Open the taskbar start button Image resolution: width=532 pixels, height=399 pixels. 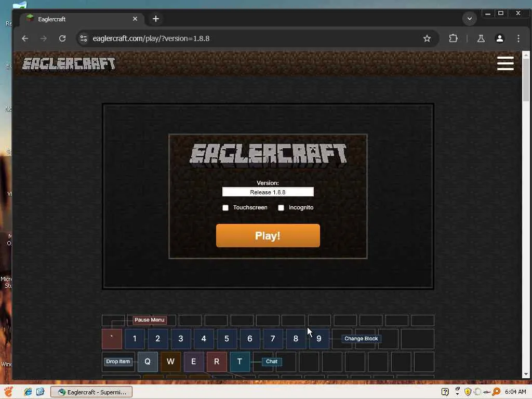pos(8,392)
